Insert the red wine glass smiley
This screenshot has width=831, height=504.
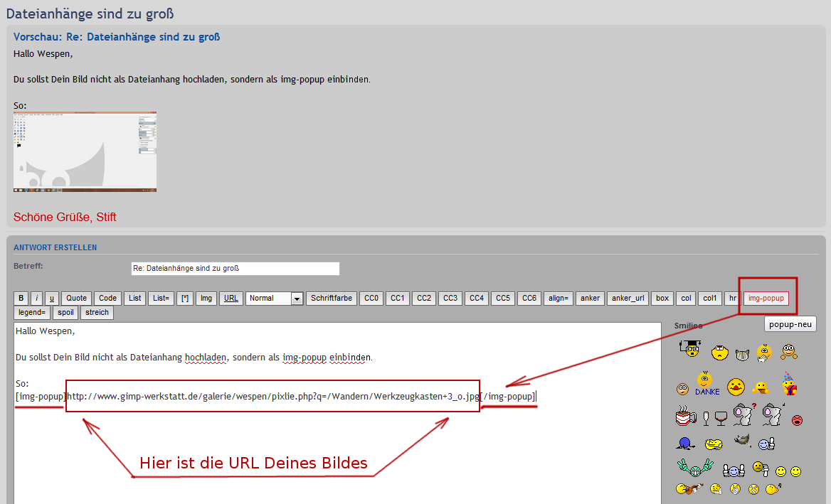coord(721,418)
